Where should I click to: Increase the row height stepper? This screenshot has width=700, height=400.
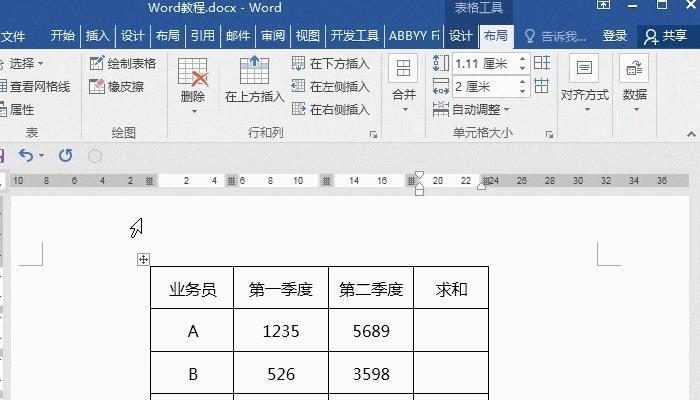(x=523, y=58)
